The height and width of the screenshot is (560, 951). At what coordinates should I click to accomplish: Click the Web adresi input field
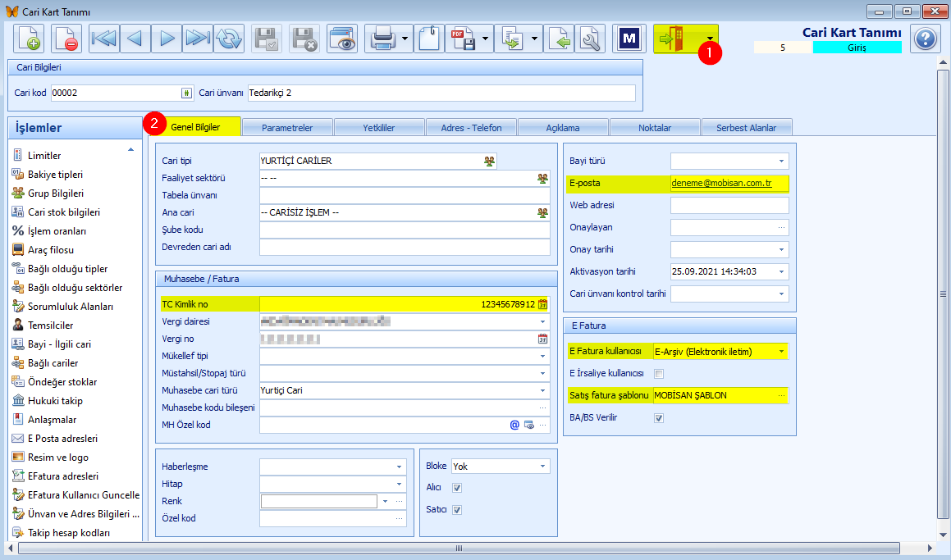coord(729,206)
